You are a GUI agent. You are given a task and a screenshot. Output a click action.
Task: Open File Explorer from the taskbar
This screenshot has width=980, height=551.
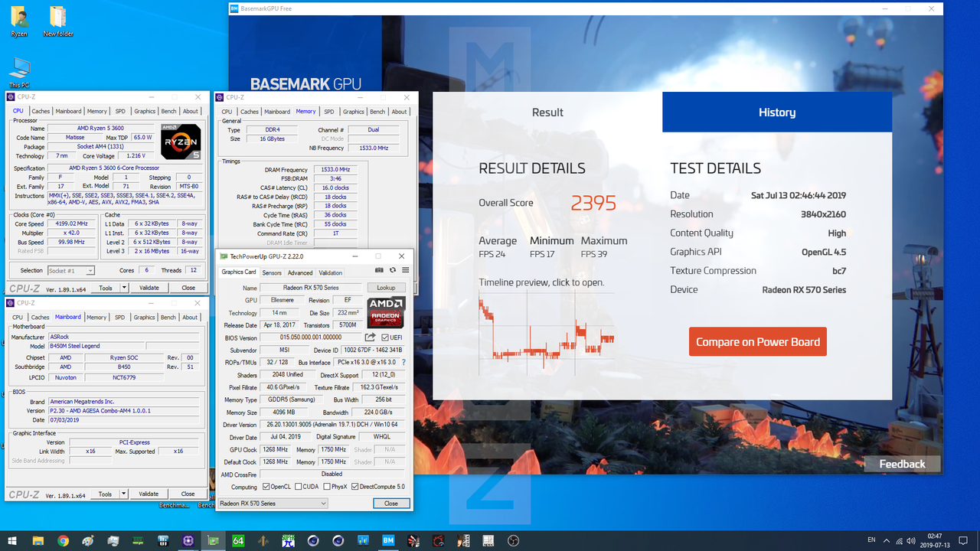pos(38,541)
